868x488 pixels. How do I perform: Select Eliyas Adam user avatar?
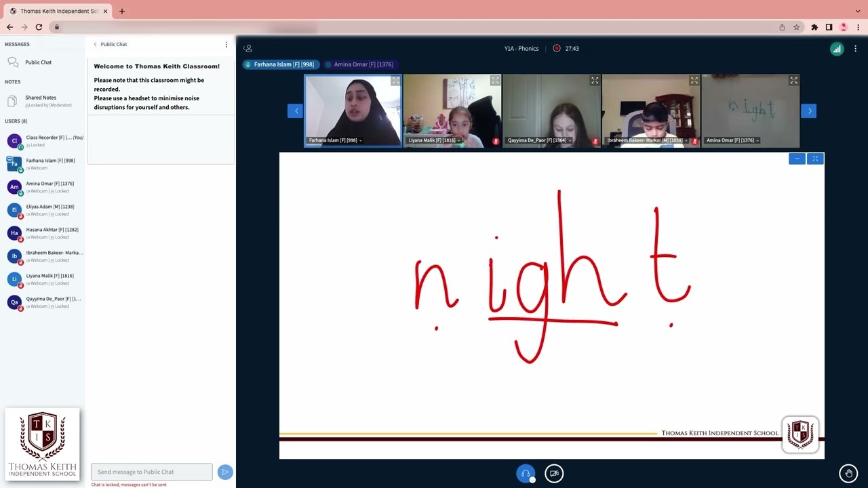pyautogui.click(x=14, y=210)
